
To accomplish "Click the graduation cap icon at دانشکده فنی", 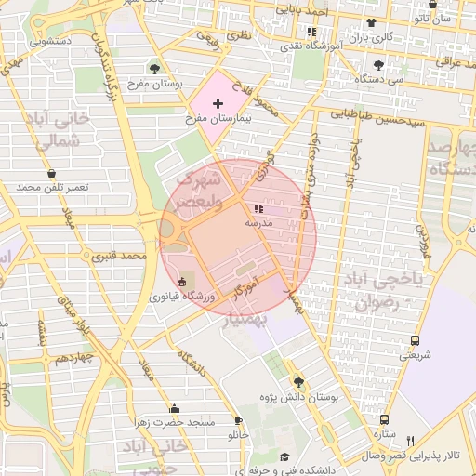I will pos(284,457).
